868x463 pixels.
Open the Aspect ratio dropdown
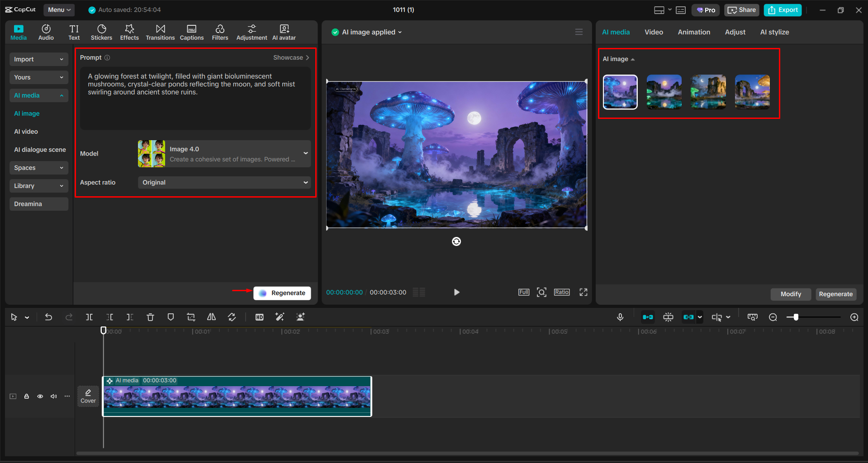pyautogui.click(x=224, y=183)
